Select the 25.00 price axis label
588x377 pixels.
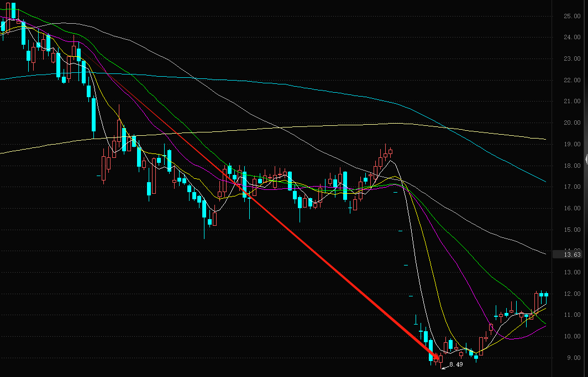(x=573, y=15)
